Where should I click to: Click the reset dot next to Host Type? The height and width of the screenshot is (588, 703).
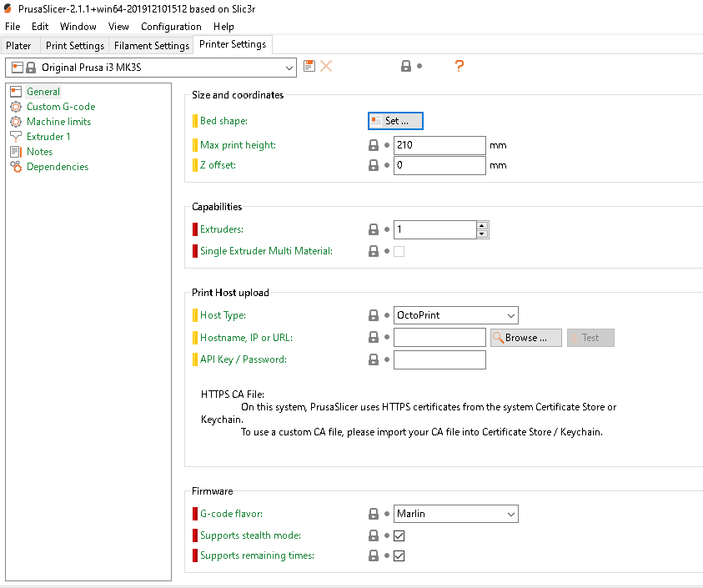[387, 315]
